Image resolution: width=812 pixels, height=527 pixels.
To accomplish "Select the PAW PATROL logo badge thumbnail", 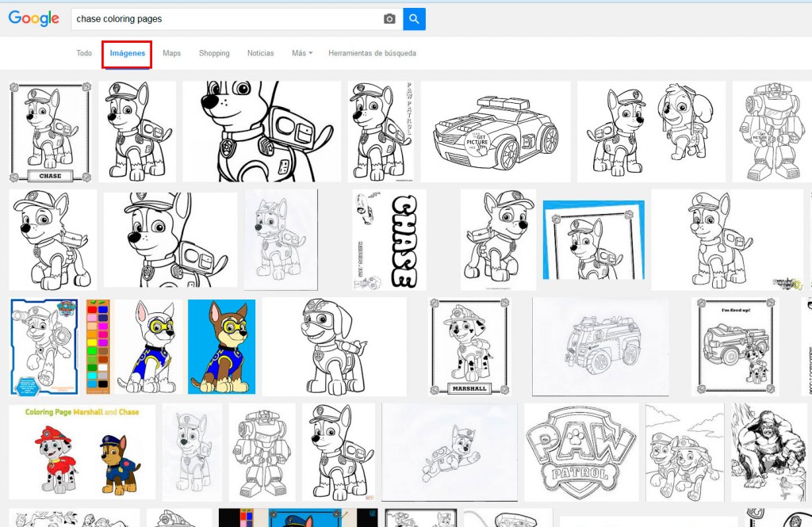I will [x=581, y=453].
